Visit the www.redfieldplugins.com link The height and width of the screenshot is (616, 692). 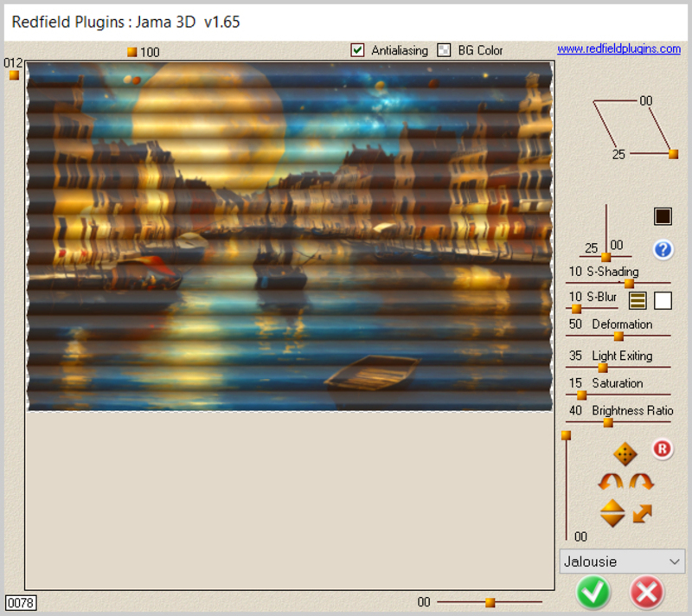618,48
